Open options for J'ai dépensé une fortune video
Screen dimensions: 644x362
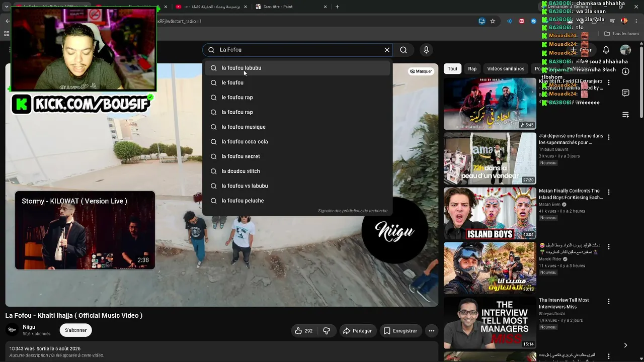point(609,137)
